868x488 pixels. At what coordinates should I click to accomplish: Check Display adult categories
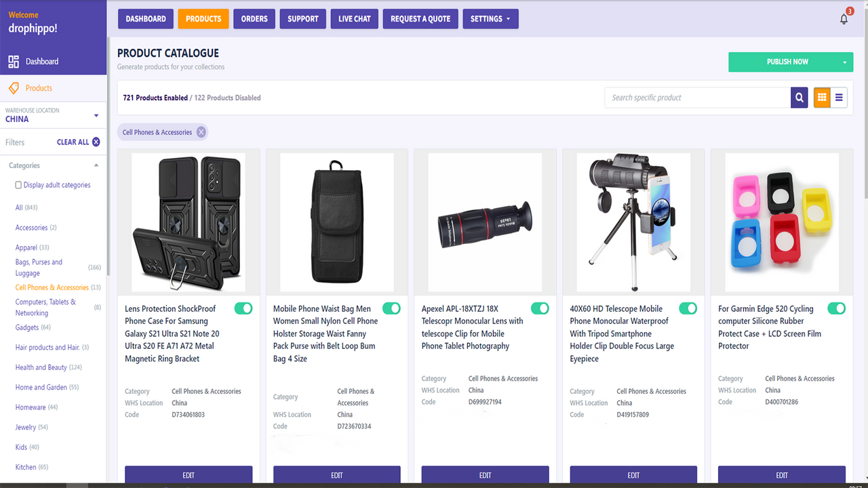pos(18,184)
